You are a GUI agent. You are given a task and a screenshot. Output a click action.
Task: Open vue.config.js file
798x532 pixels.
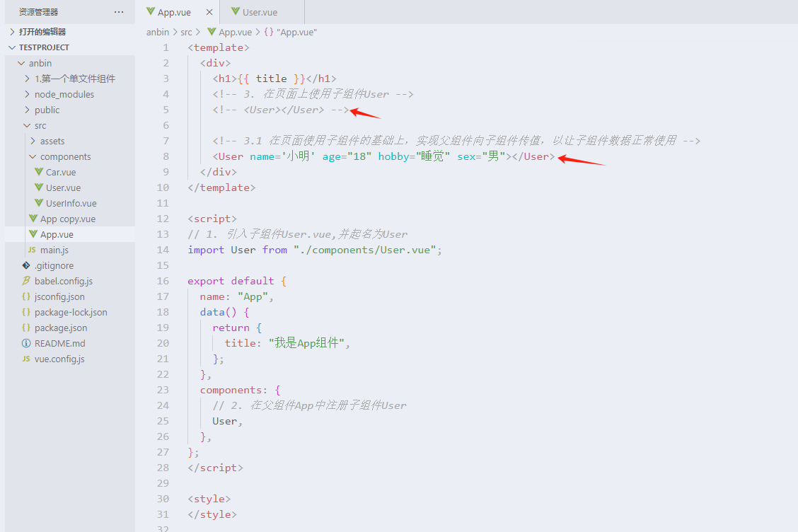(70, 359)
